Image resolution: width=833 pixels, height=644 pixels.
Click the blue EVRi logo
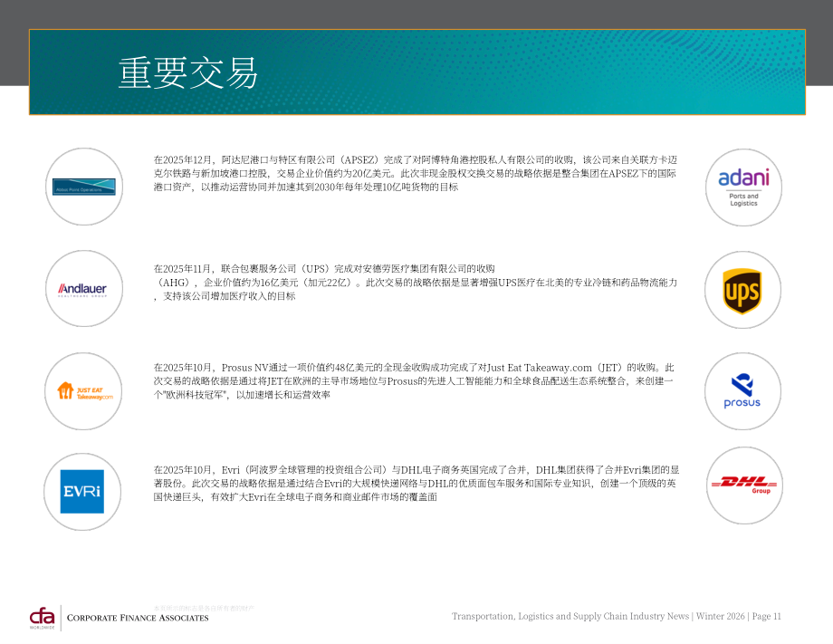click(82, 492)
